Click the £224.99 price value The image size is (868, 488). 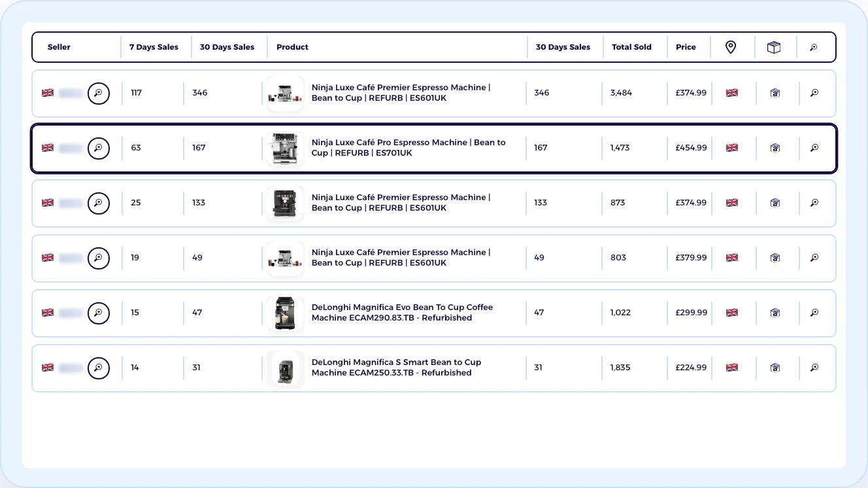point(691,368)
